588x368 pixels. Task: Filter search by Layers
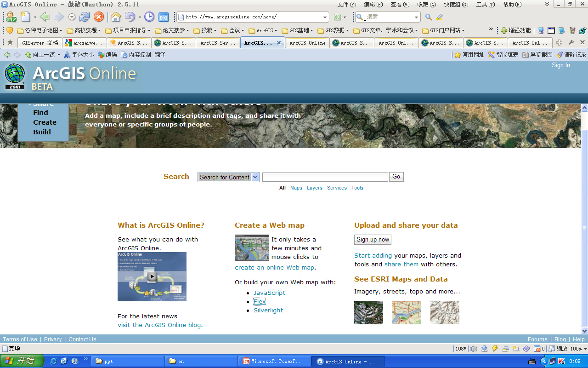pos(315,188)
